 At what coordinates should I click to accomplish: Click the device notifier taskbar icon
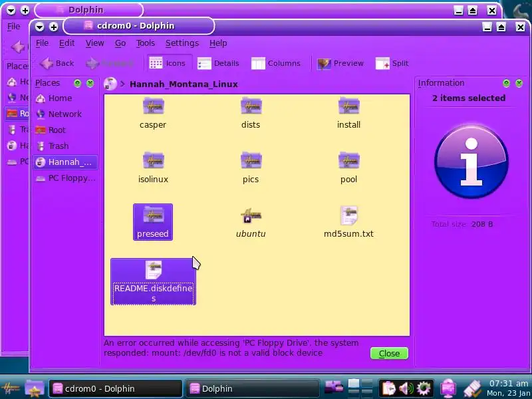[x=334, y=388]
